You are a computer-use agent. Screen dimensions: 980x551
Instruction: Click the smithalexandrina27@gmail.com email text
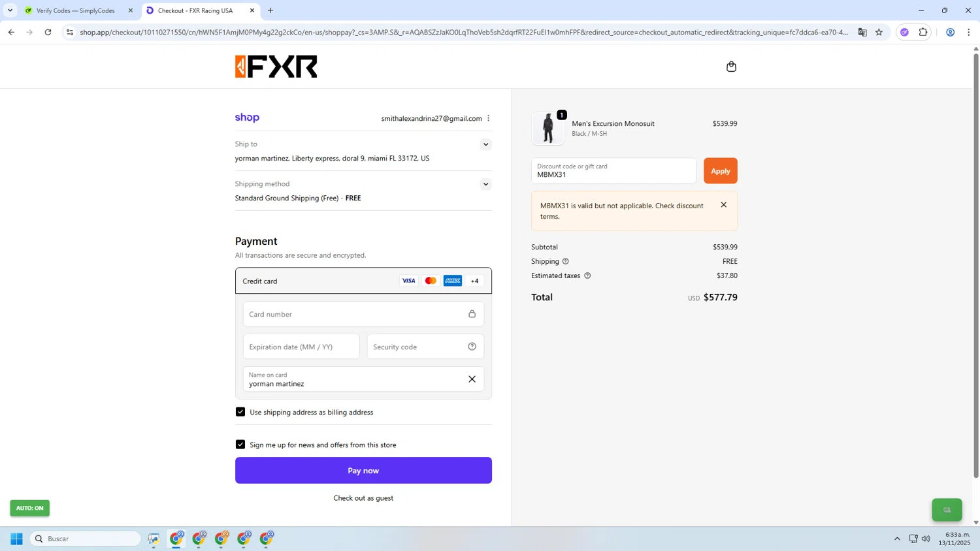click(432, 118)
